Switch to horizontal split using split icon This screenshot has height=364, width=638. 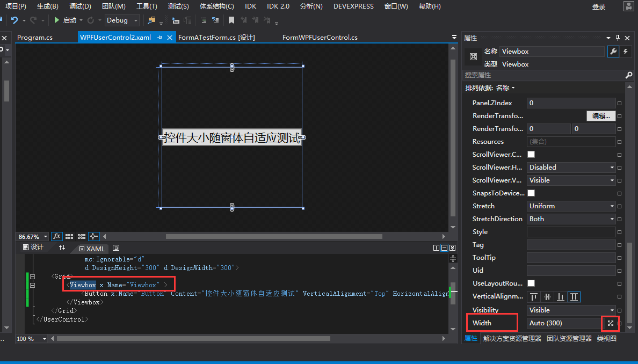[x=444, y=247]
